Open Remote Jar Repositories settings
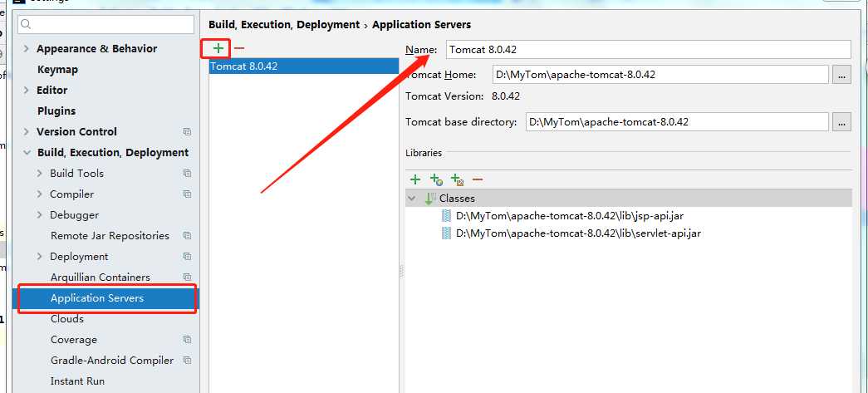 click(x=110, y=236)
